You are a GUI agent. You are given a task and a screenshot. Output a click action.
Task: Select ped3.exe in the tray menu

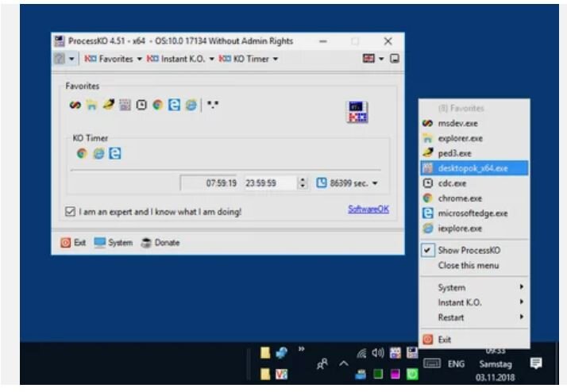(x=474, y=154)
